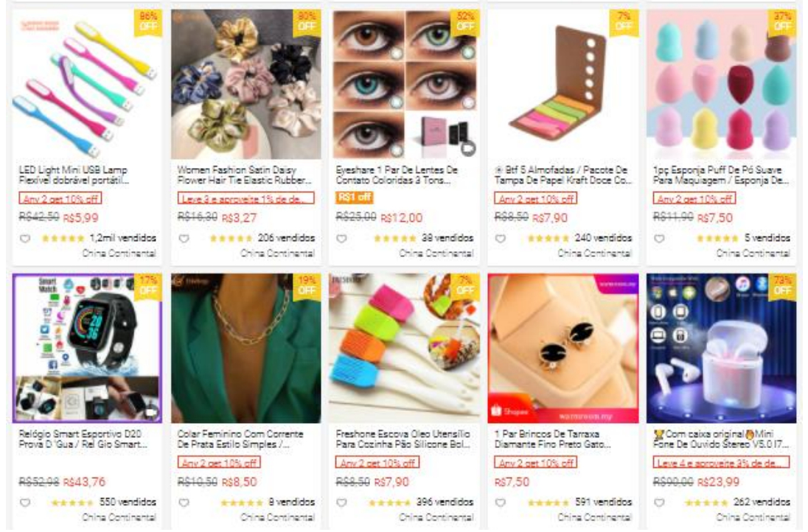
Task: Click Any 2 get 10% off on USB lamp
Action: pos(60,198)
